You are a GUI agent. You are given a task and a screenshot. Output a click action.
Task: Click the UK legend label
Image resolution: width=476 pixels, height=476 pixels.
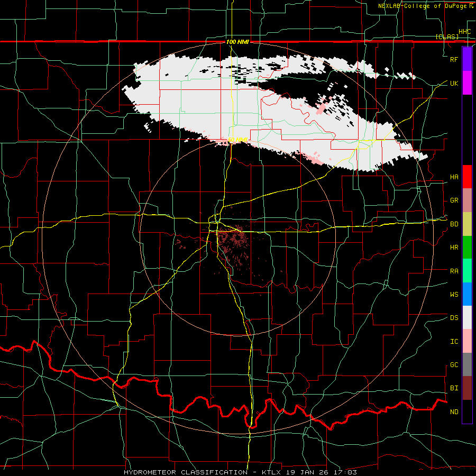[x=454, y=83]
